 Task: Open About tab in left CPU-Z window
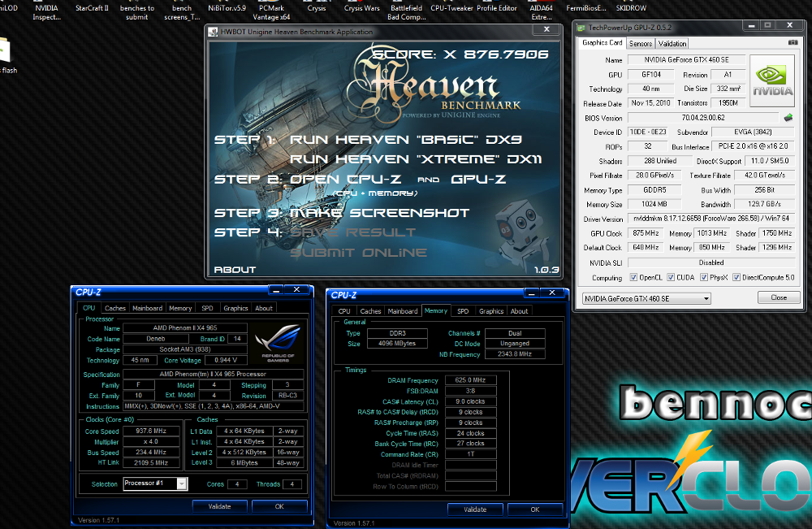coord(264,308)
